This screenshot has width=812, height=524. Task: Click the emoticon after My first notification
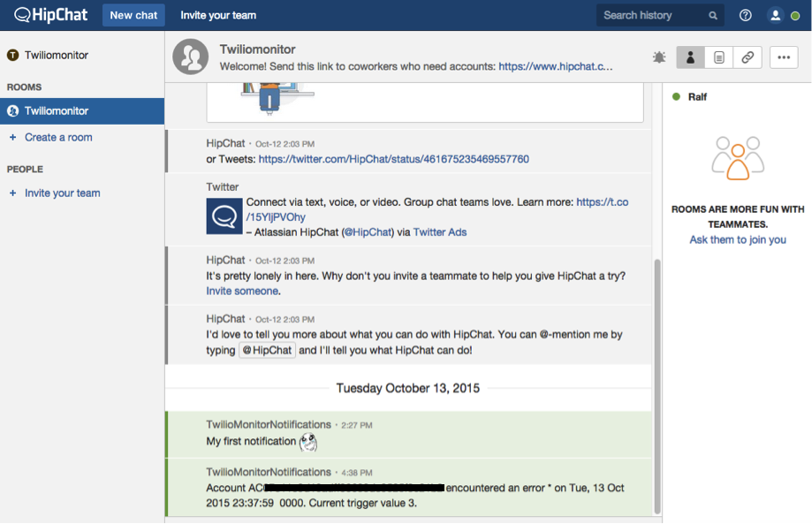[x=308, y=442]
